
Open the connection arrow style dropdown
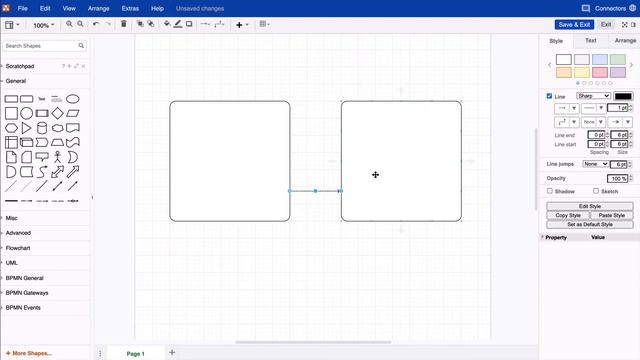(x=205, y=24)
